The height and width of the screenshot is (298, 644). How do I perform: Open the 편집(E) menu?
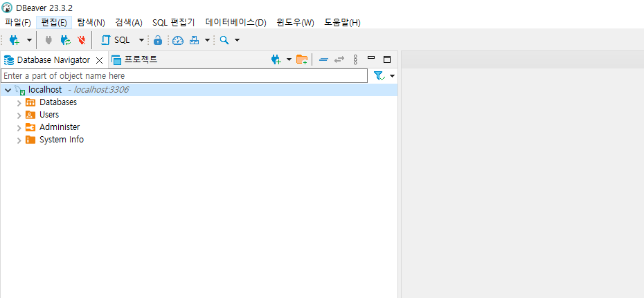(x=54, y=23)
